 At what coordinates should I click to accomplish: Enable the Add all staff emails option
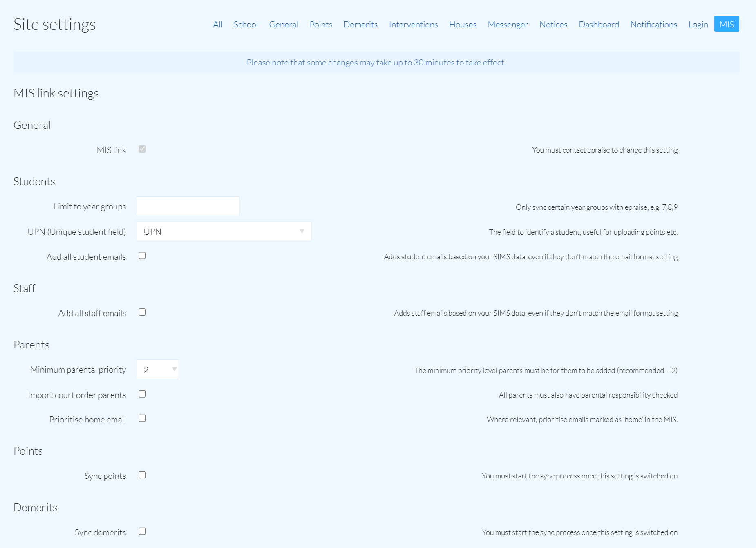coord(142,312)
